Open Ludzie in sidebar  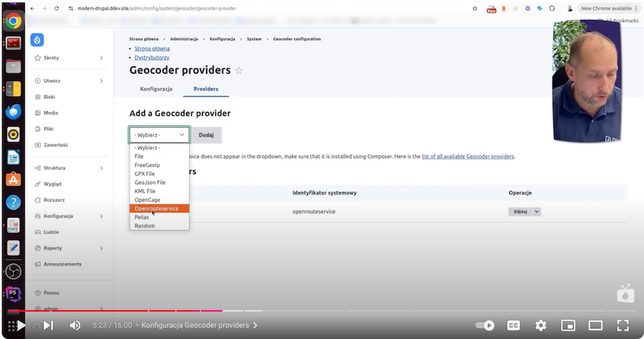pyautogui.click(x=51, y=232)
